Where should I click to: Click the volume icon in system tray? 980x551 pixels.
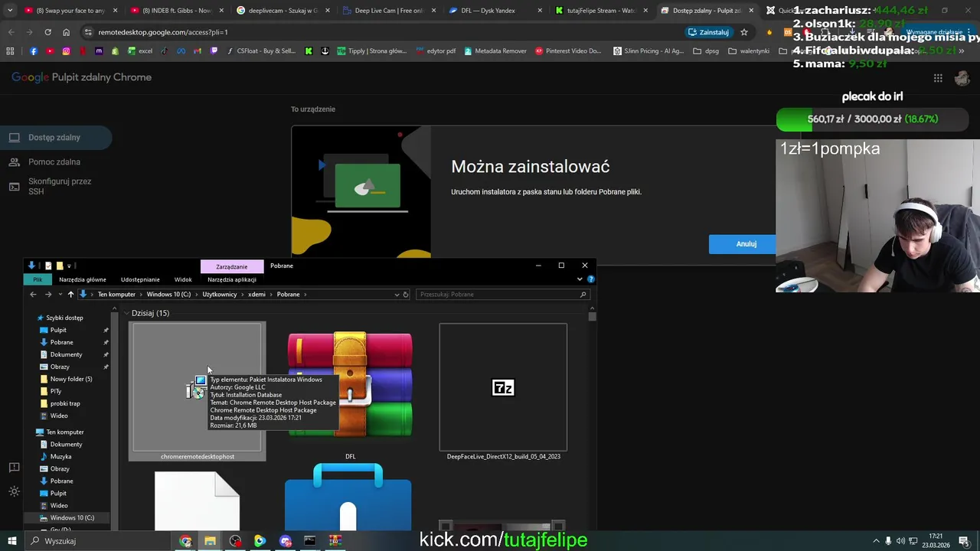[x=901, y=541]
